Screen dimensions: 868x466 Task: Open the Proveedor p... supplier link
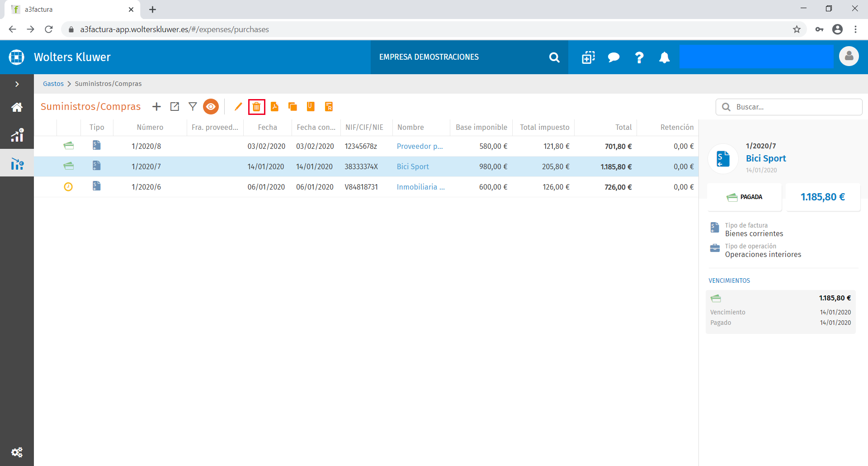[x=420, y=146]
